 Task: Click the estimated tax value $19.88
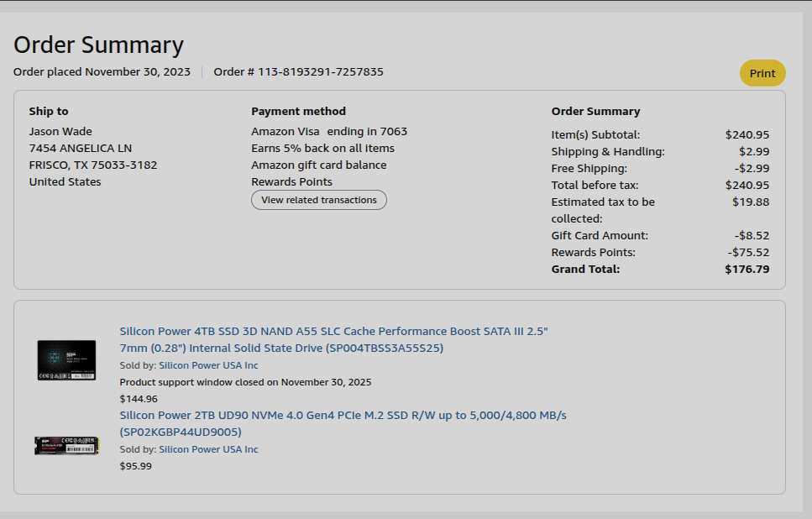point(750,202)
